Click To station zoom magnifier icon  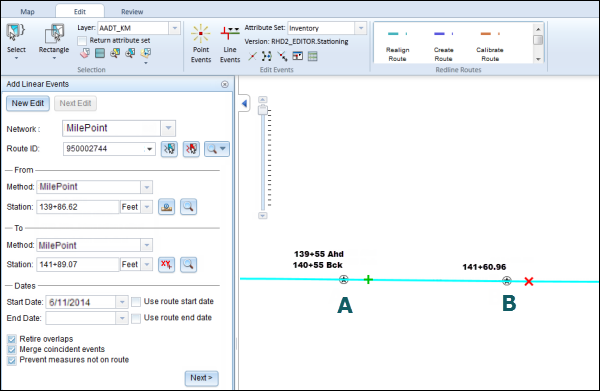[x=188, y=264]
